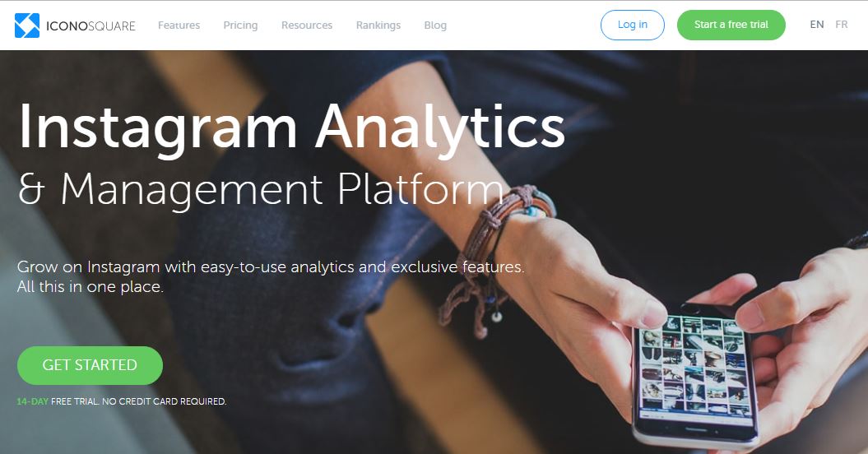Visit the Blog link
Screen dimensions: 868x454
[x=435, y=25]
